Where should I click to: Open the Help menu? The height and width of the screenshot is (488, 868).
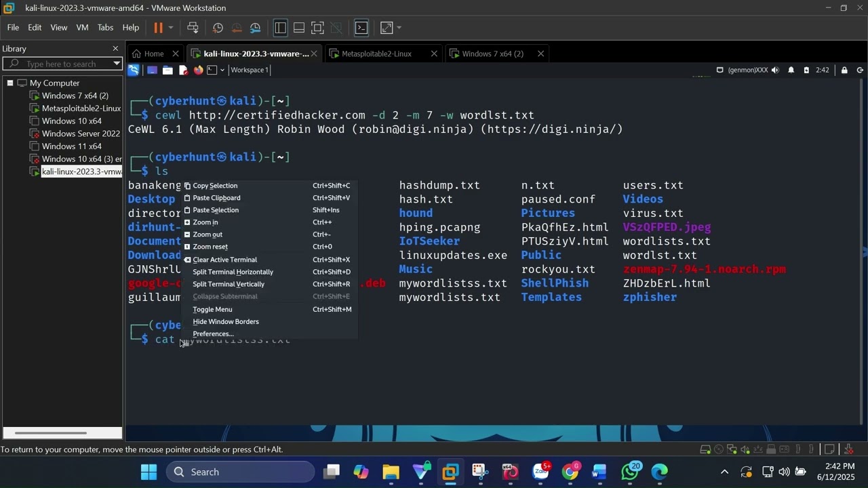click(131, 28)
